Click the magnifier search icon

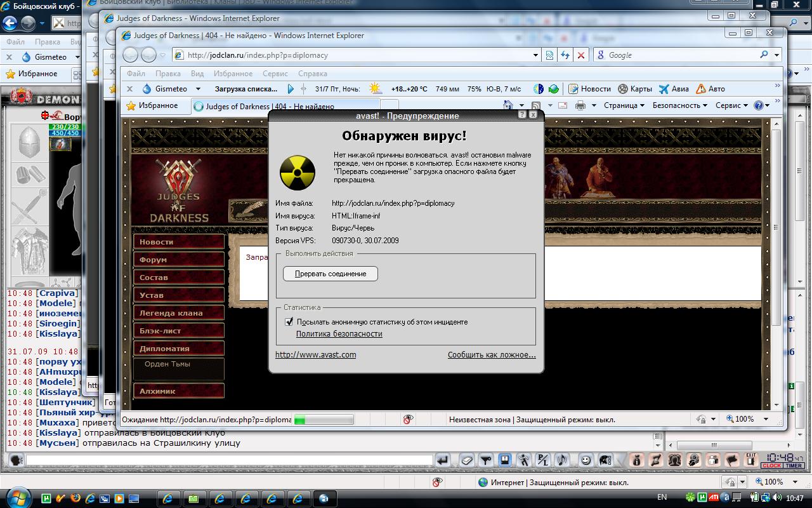764,55
